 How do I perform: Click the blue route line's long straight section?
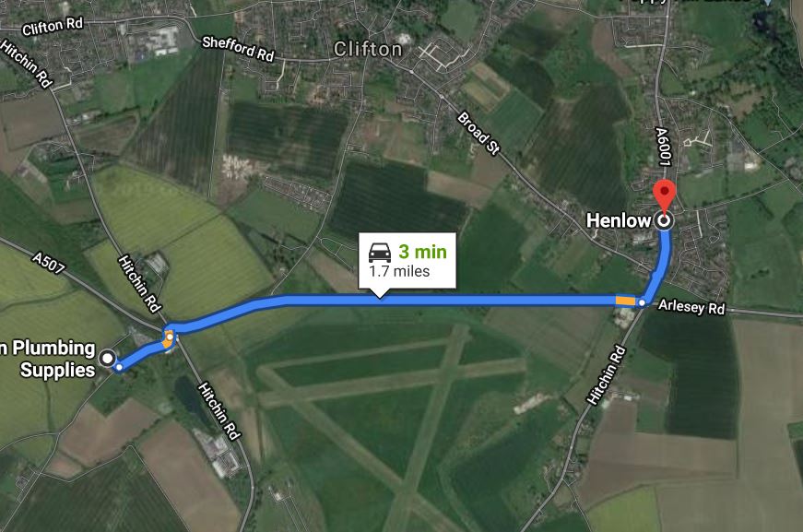(x=451, y=301)
